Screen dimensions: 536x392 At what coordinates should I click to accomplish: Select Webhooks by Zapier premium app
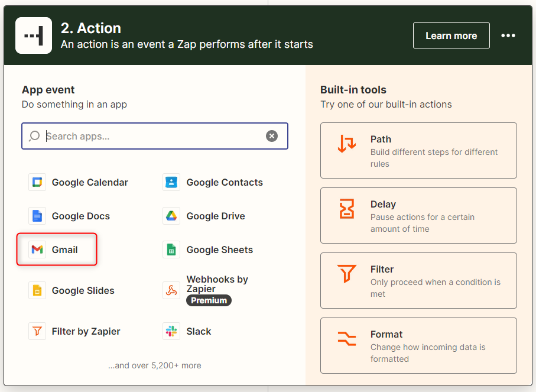(171, 289)
